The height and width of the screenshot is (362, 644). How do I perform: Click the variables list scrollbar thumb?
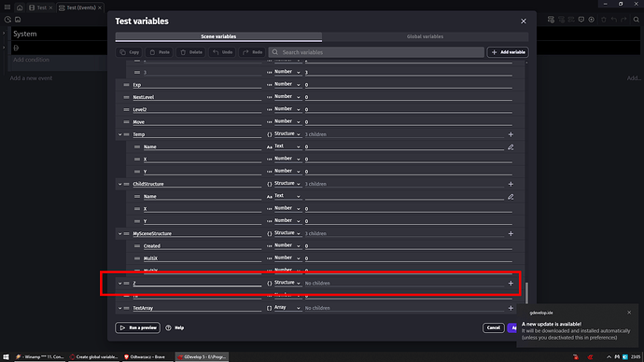point(526,292)
